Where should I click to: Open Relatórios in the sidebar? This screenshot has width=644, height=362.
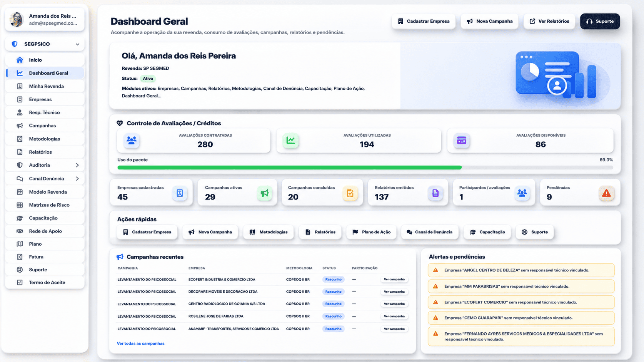(x=45, y=152)
